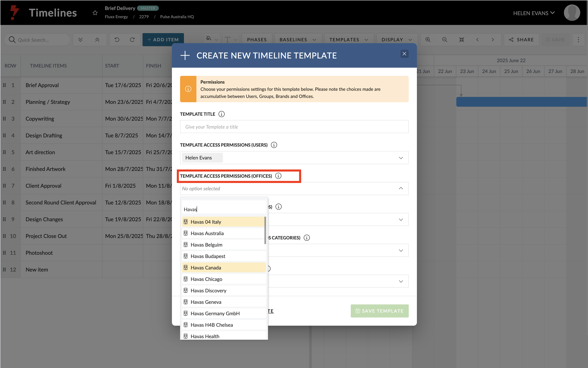Click the Quick Search input box

pos(37,39)
